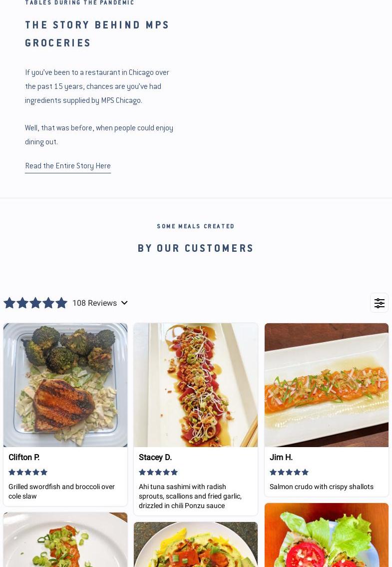This screenshot has height=567, width=392.
Task: Open the Ahi tuna sashimi photo
Action: (x=196, y=385)
